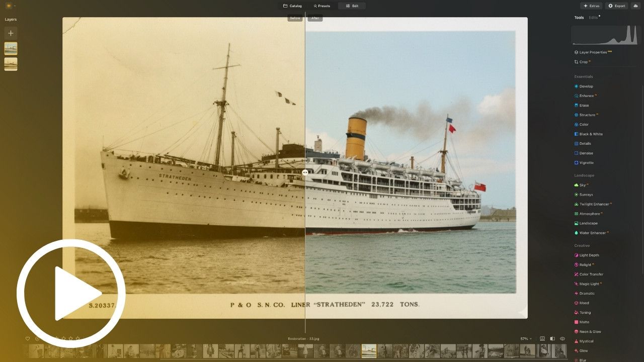Select the sepia ship layer thumbnail
This screenshot has width=644, height=362.
[x=11, y=64]
